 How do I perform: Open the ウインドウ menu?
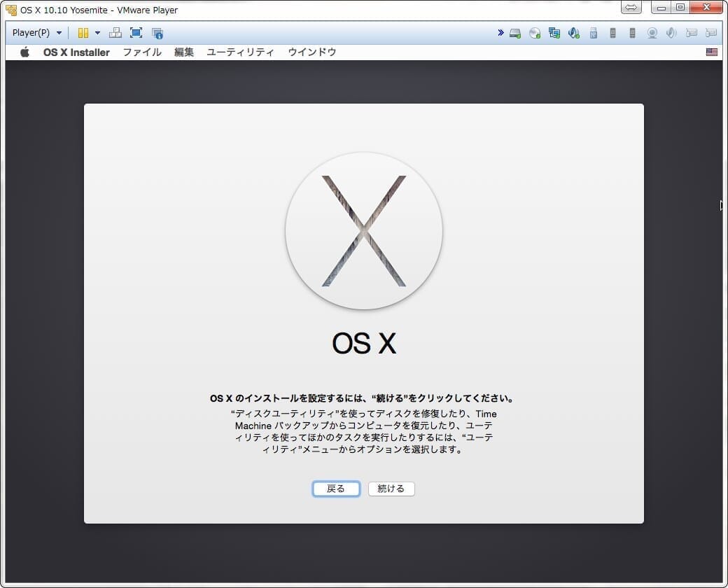[312, 52]
